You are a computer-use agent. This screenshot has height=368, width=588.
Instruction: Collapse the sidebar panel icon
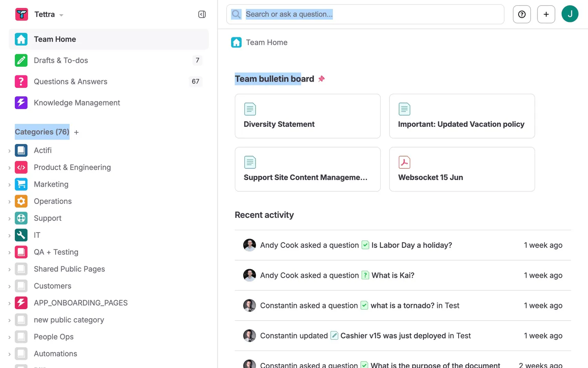202,15
